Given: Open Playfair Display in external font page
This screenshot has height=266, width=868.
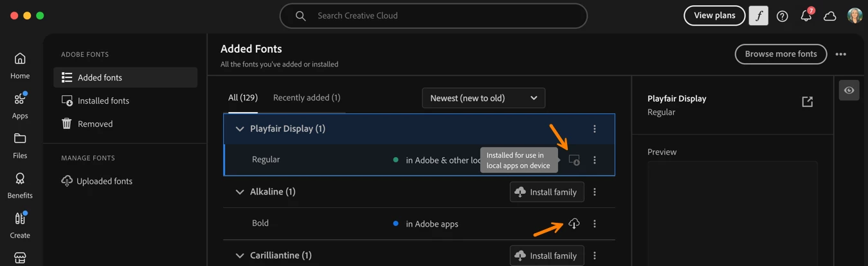Looking at the screenshot, I should click(x=808, y=102).
